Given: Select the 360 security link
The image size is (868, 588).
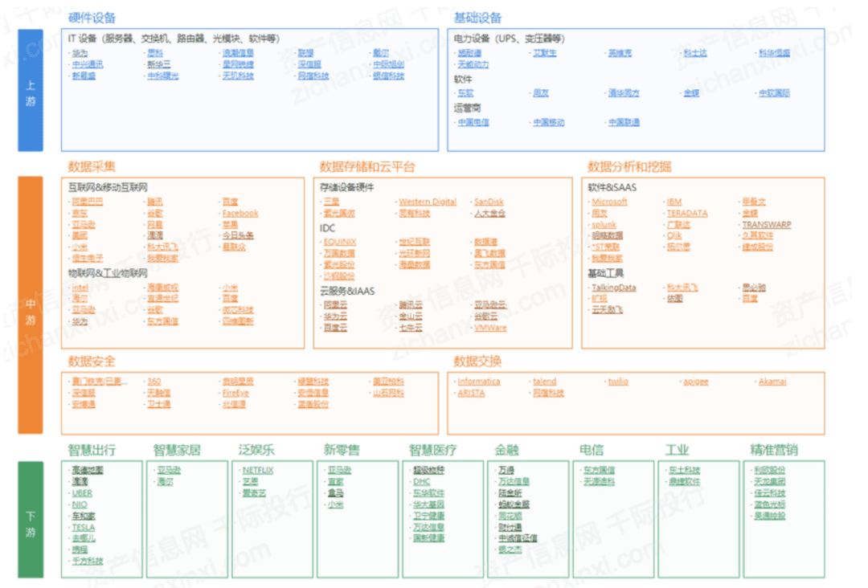Looking at the screenshot, I should click(154, 382).
